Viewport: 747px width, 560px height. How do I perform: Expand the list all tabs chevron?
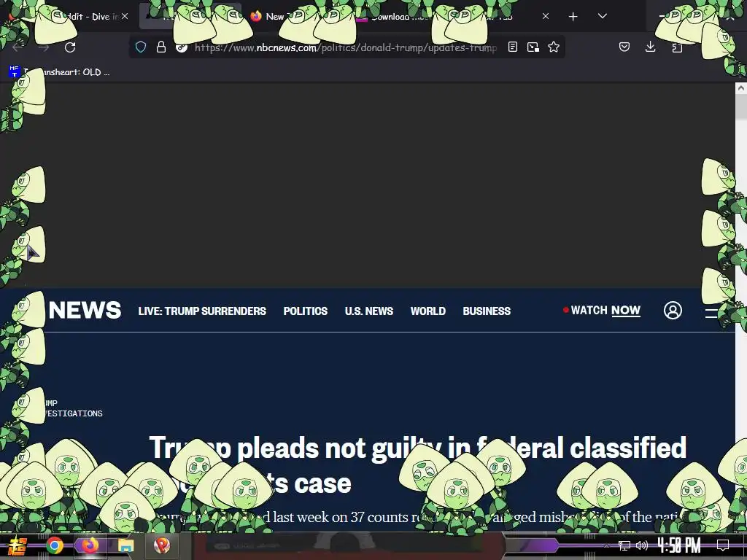pos(602,16)
